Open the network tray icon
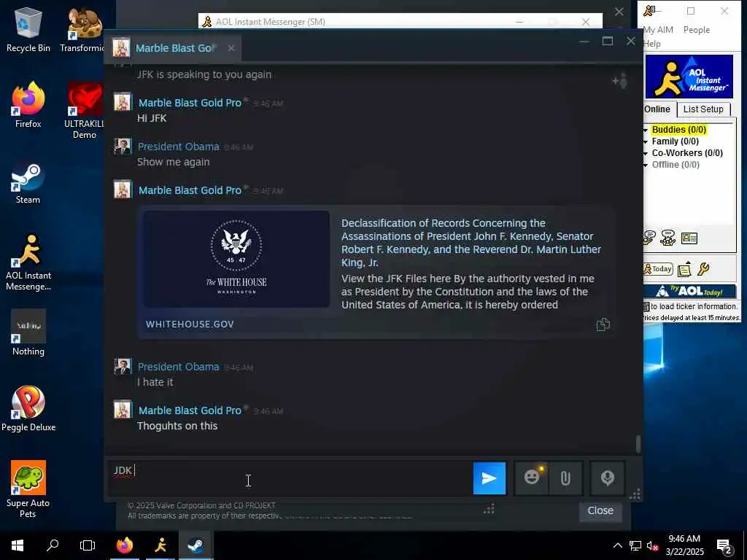This screenshot has height=560, width=747. [x=635, y=545]
